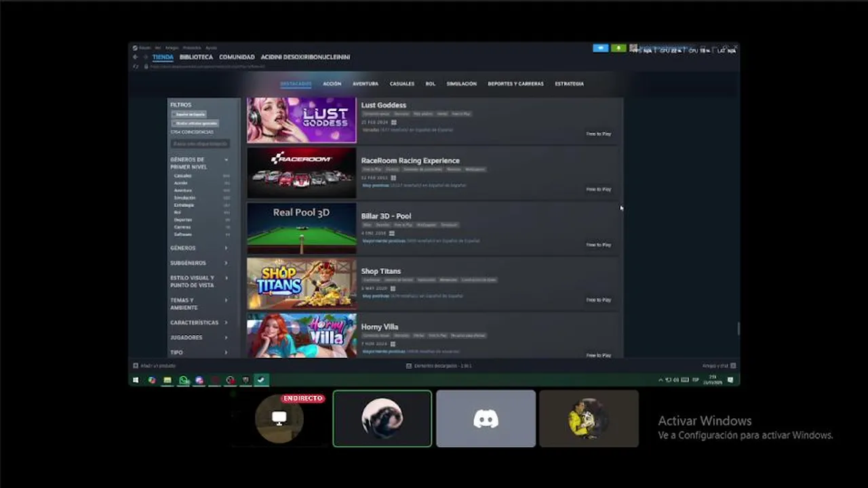Select the Destacados category tab
868x488 pixels.
(x=296, y=84)
